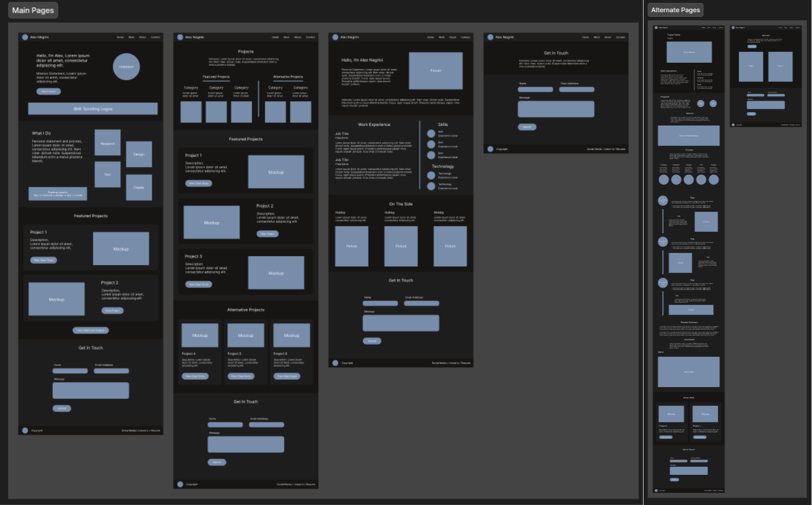The width and height of the screenshot is (812, 505).
Task: Open the Home nav link in the Contact page header
Action: coord(585,37)
